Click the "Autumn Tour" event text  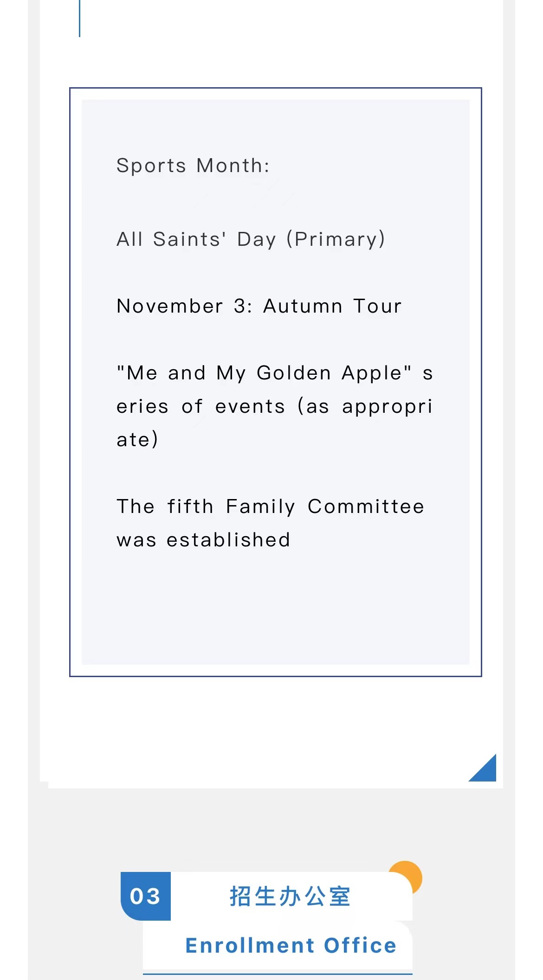click(x=332, y=306)
